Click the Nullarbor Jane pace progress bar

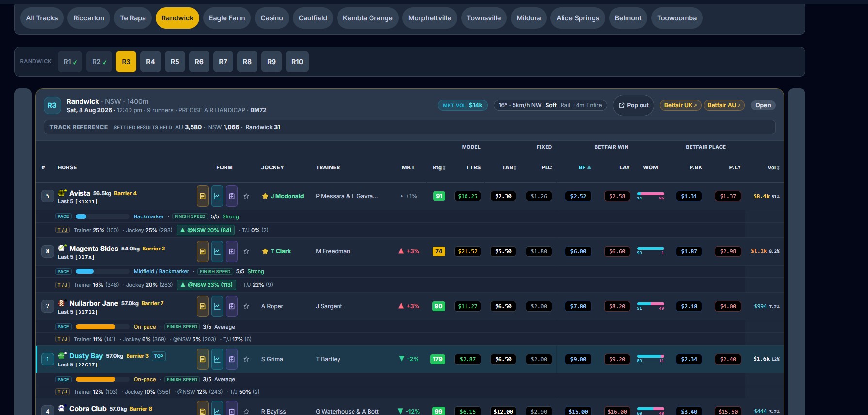[102, 327]
